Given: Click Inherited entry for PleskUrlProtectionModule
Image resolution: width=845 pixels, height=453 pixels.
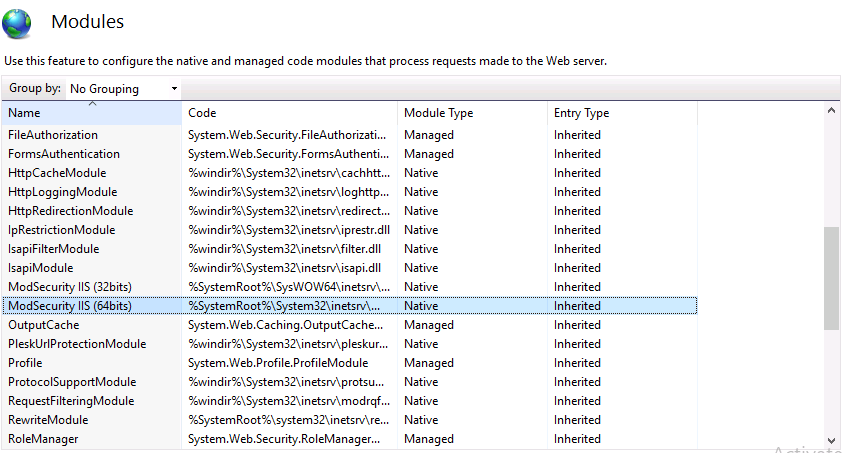Looking at the screenshot, I should coord(577,344).
